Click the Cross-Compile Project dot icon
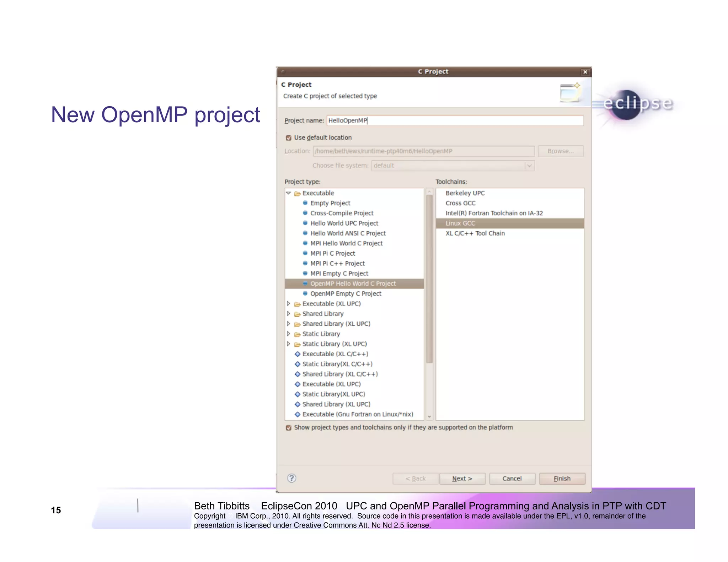This screenshot has height=562, width=728. coord(305,213)
